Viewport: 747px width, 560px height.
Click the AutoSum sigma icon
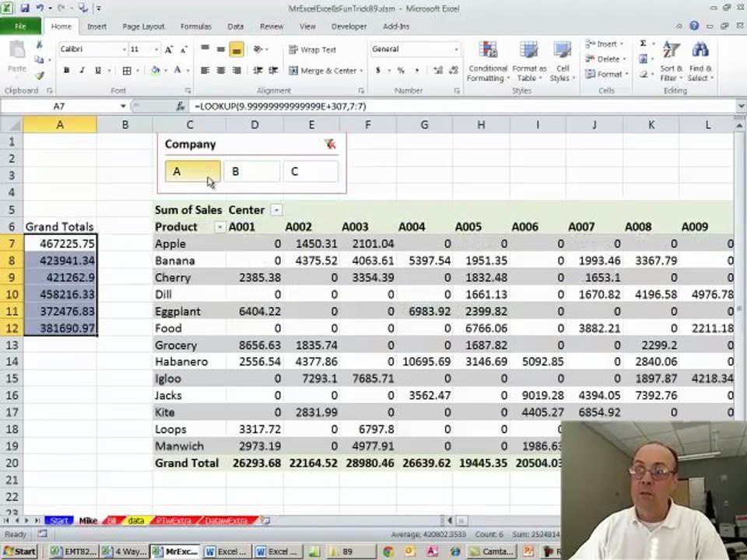(x=643, y=44)
